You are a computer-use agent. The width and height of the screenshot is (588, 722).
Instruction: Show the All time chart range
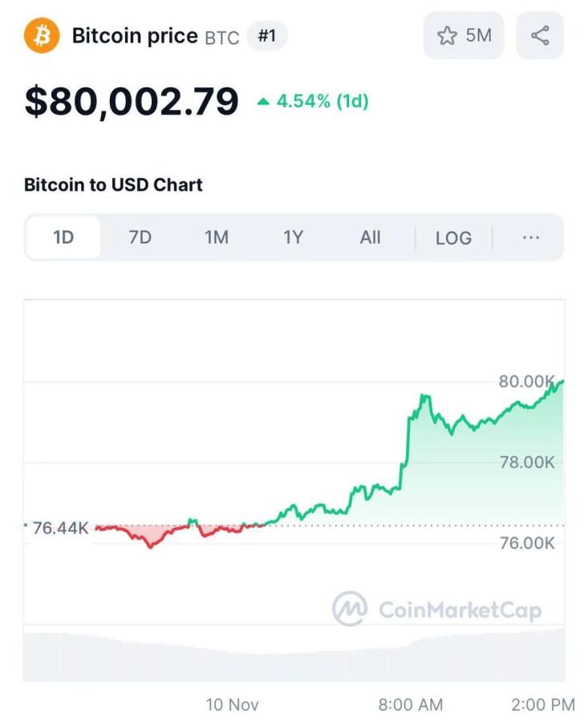370,237
